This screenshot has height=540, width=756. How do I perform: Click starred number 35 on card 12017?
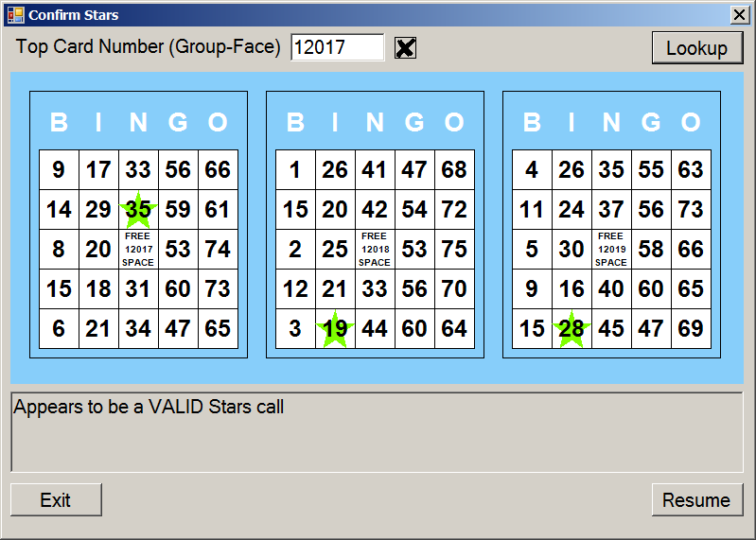coord(138,210)
